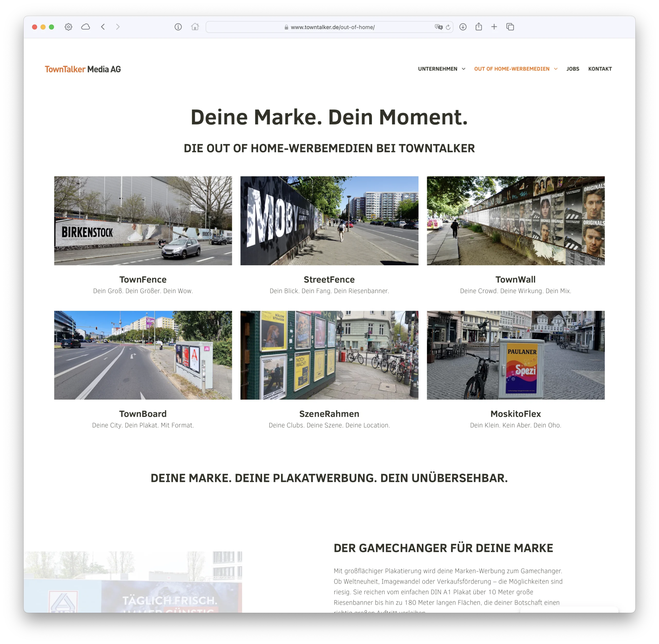
Task: Show tab overview icon
Action: [510, 27]
